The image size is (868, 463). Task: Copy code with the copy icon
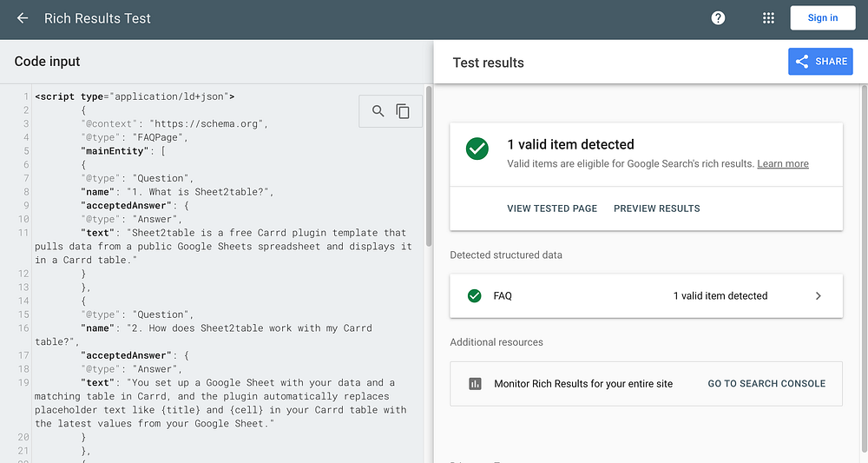(x=403, y=111)
